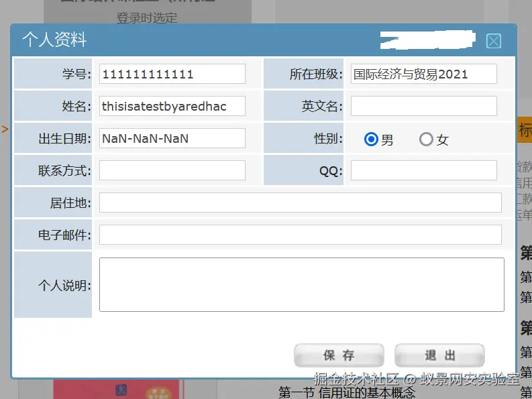Click the 出生日期 label
The width and height of the screenshot is (532, 399).
point(65,138)
